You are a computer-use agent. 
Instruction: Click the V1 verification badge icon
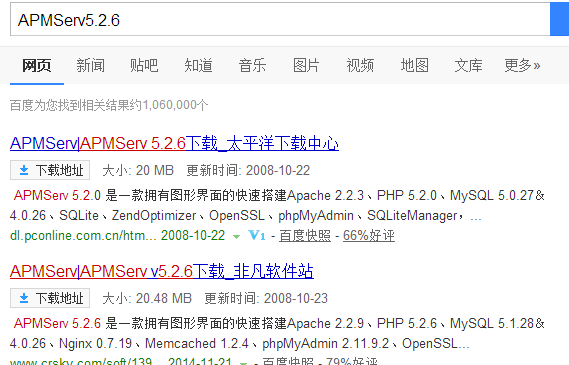point(257,235)
